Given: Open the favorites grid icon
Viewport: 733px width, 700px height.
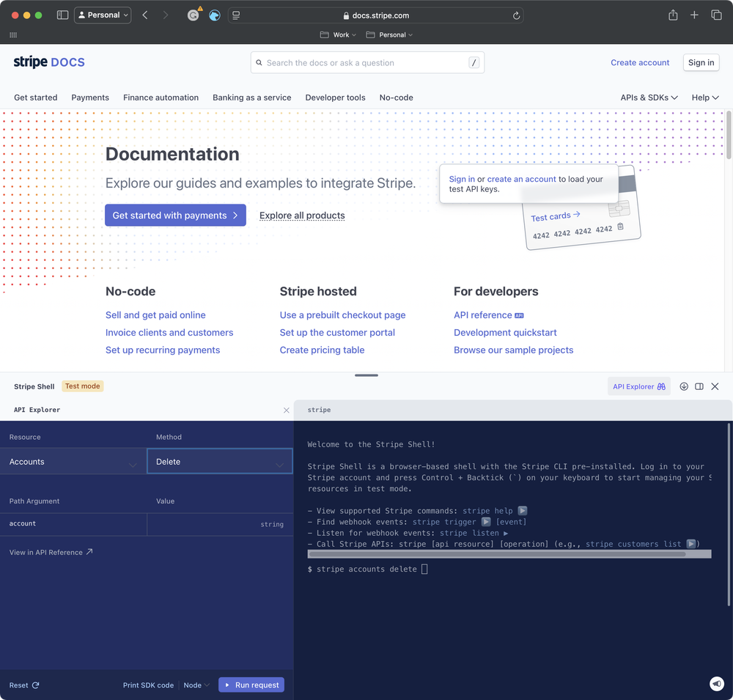Looking at the screenshot, I should click(13, 35).
